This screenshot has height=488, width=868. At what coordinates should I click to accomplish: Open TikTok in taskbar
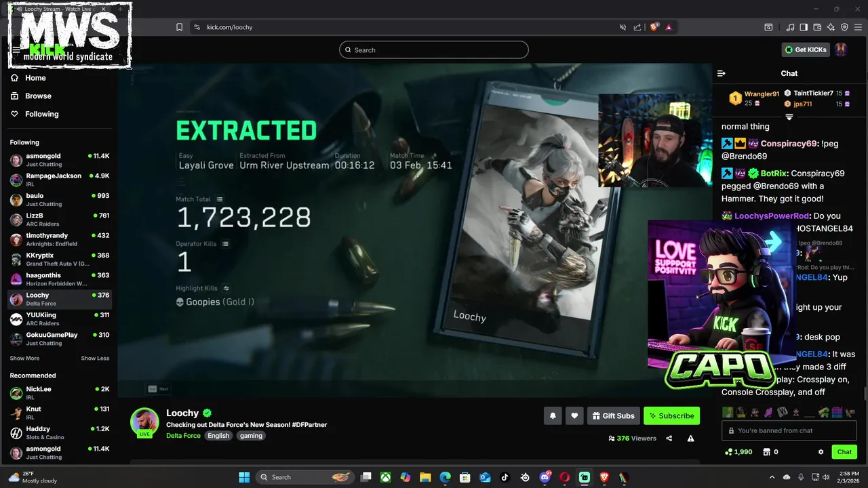[505, 477]
